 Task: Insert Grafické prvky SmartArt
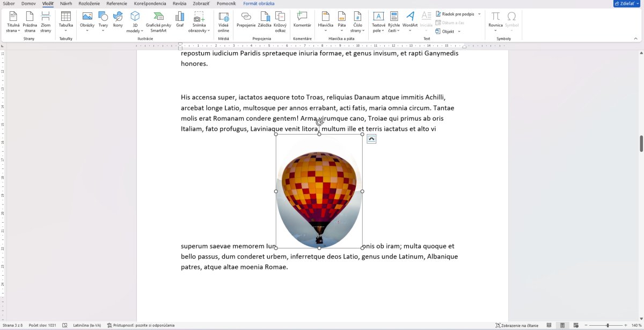(x=158, y=23)
